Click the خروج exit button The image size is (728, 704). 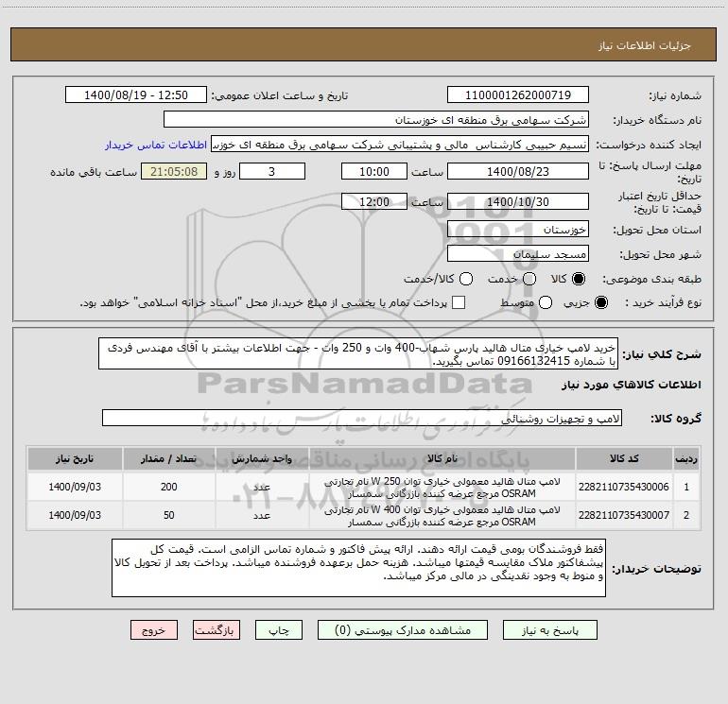[154, 630]
